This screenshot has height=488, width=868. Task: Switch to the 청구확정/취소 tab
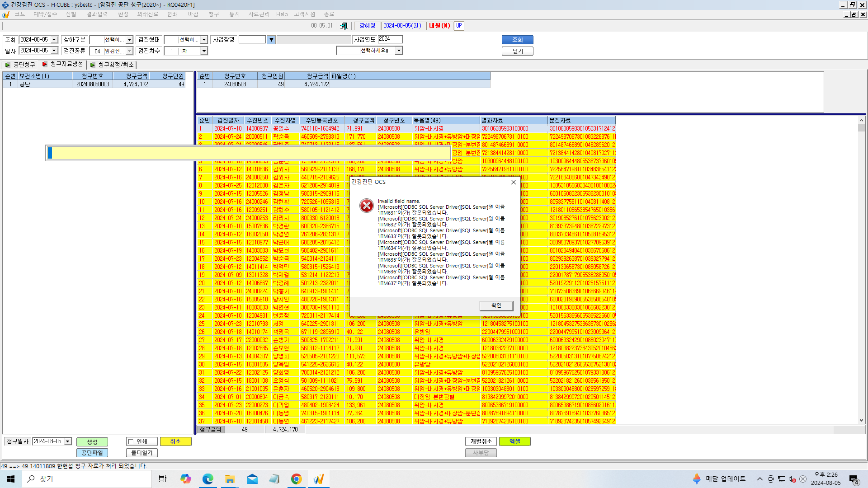[113, 65]
